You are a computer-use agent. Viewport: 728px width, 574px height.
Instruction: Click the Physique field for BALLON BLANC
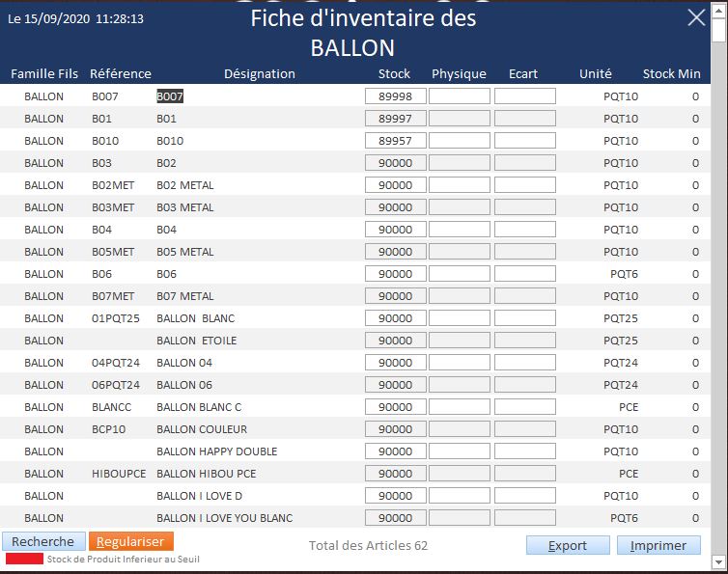tap(459, 318)
